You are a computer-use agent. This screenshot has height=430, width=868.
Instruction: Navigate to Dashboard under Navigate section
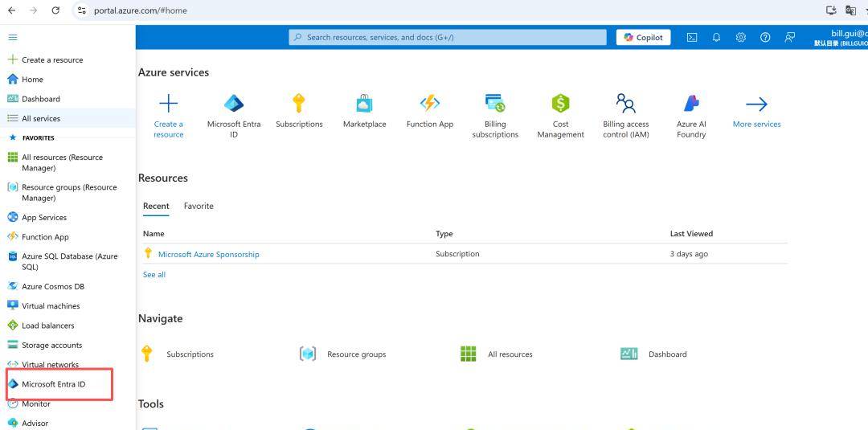(x=653, y=354)
